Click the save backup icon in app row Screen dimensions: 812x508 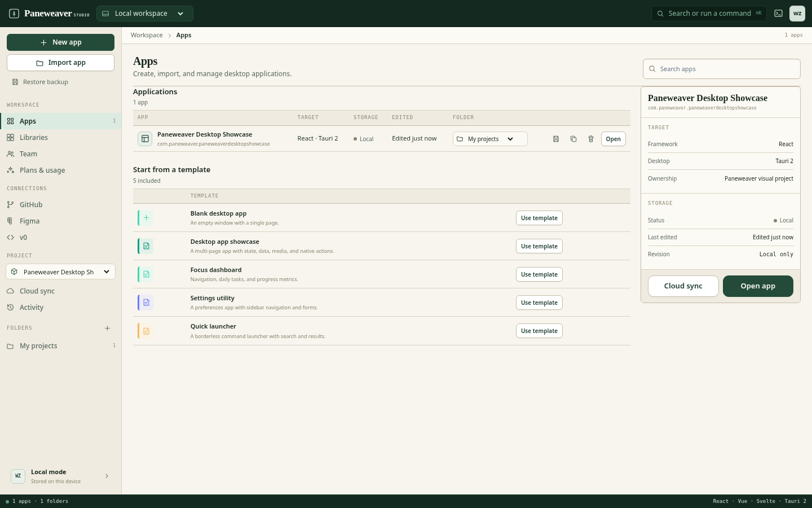556,139
